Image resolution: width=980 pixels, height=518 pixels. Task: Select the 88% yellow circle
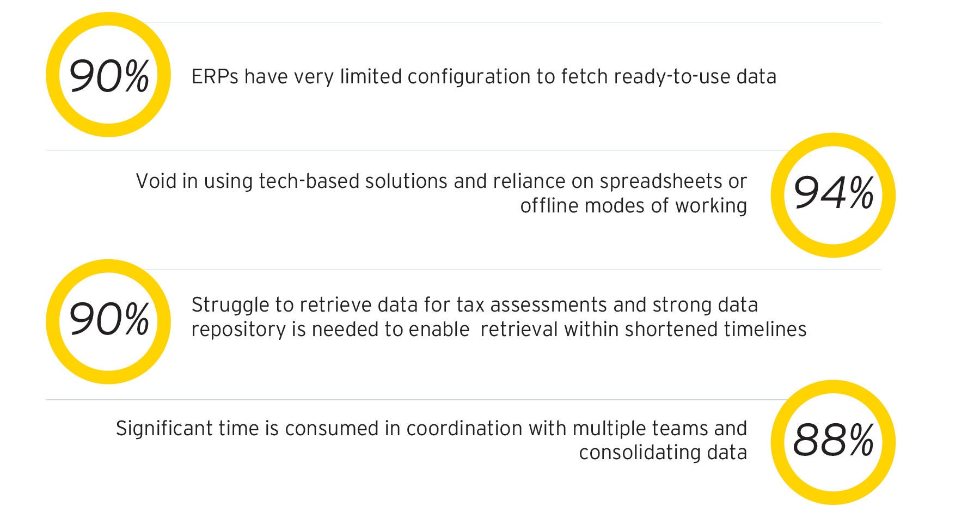click(833, 441)
